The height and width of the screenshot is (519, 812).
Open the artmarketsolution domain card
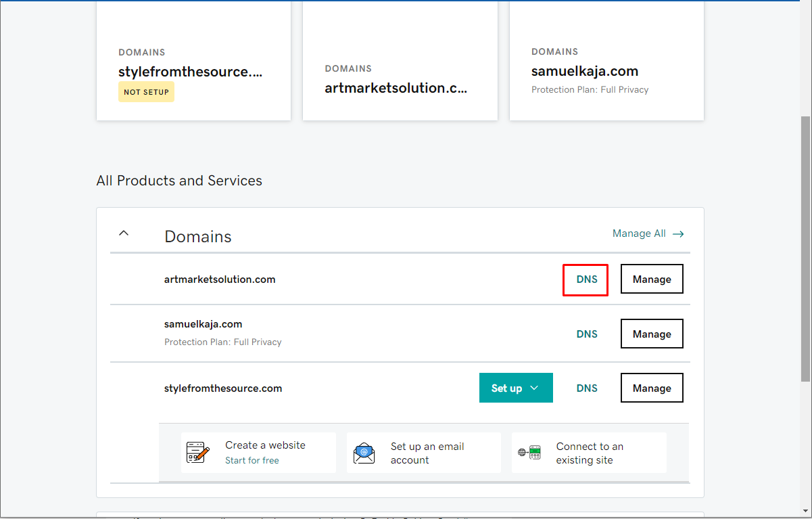(x=400, y=61)
